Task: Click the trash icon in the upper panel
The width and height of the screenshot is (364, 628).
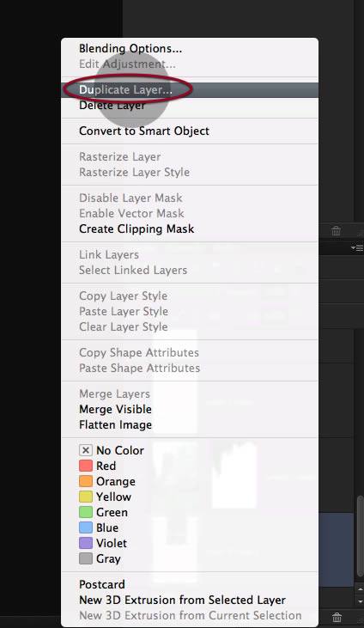Action: pos(336,230)
